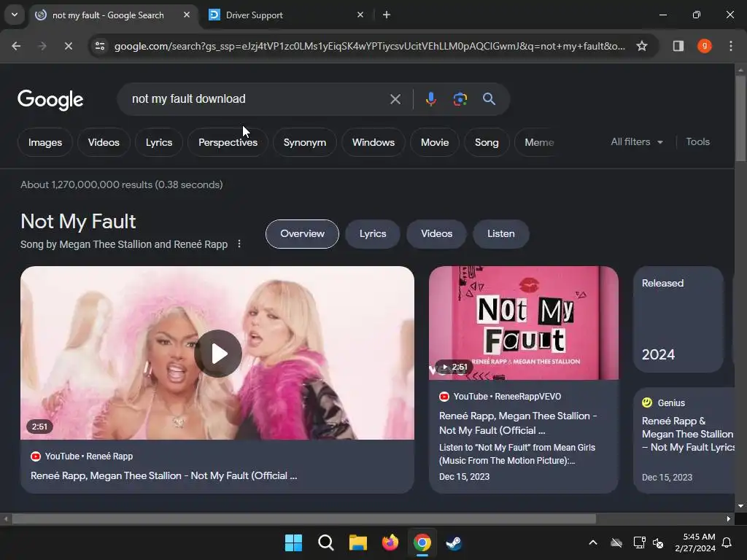Switch to the Driver Support tab
This screenshot has width=747, height=560.
[x=286, y=15]
